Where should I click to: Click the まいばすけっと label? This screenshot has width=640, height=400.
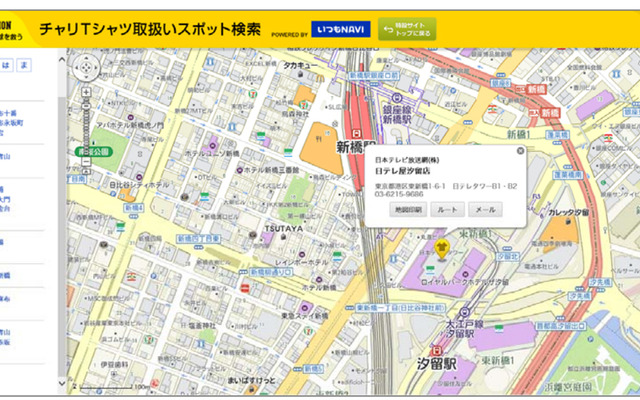[251, 380]
